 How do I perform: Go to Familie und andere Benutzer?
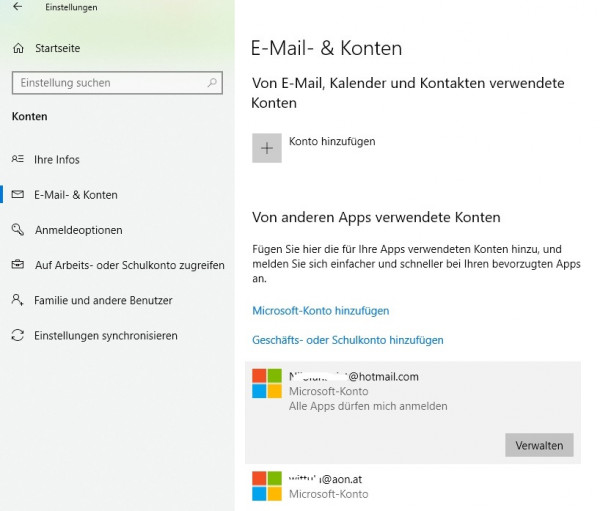(103, 300)
